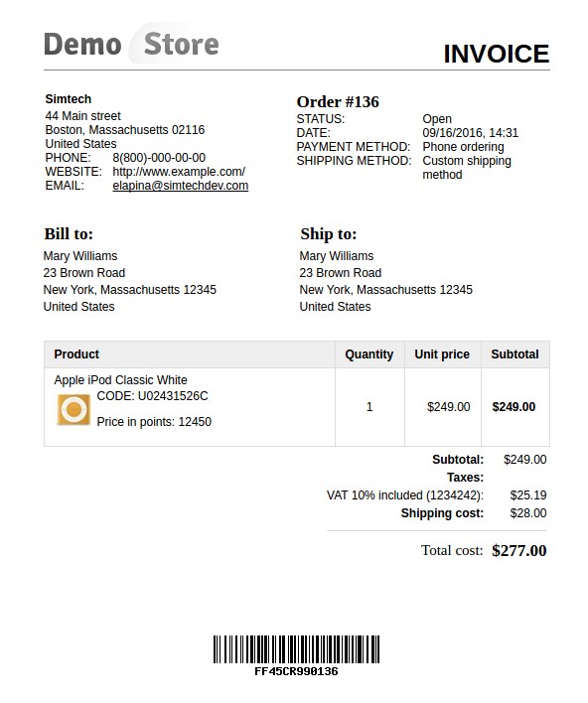This screenshot has width=588, height=703.
Task: Click the barcode number FF45CR990136
Action: pyautogui.click(x=296, y=671)
